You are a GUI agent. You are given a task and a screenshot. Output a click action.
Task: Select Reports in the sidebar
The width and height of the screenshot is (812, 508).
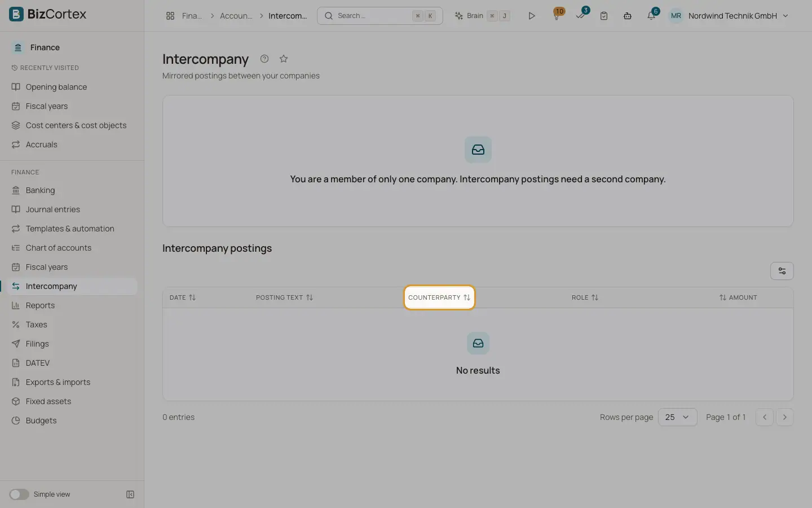coord(72,305)
